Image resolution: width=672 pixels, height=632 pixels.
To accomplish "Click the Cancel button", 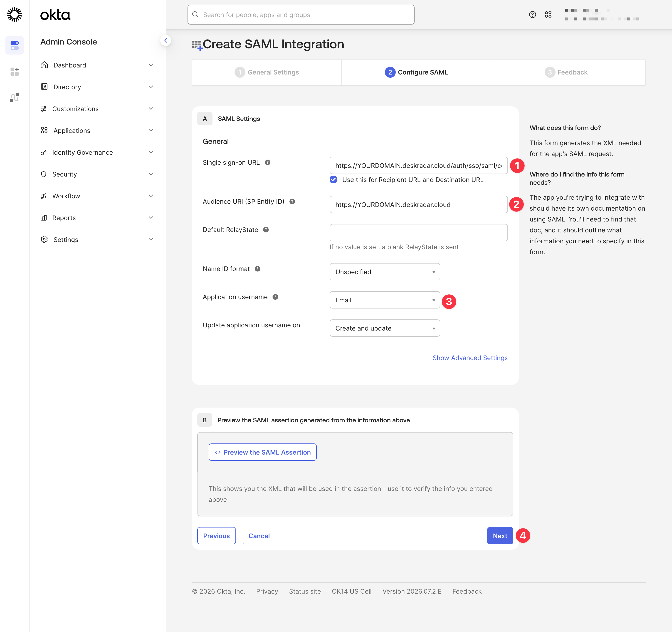I will 259,536.
